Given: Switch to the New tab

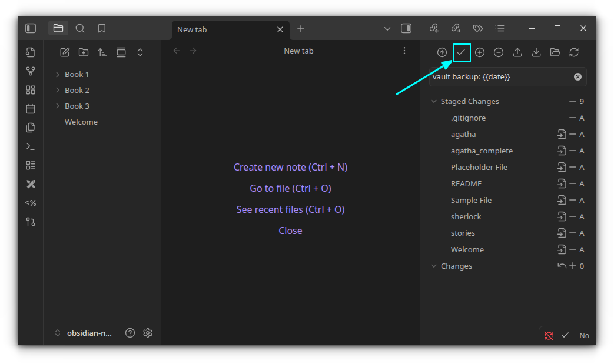Looking at the screenshot, I should [193, 29].
